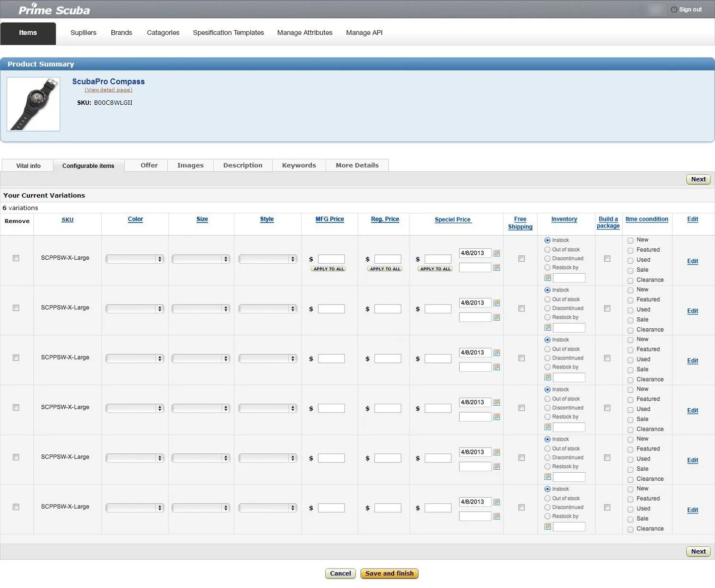Click the Save and finish button
The height and width of the screenshot is (588, 715).
pos(390,574)
